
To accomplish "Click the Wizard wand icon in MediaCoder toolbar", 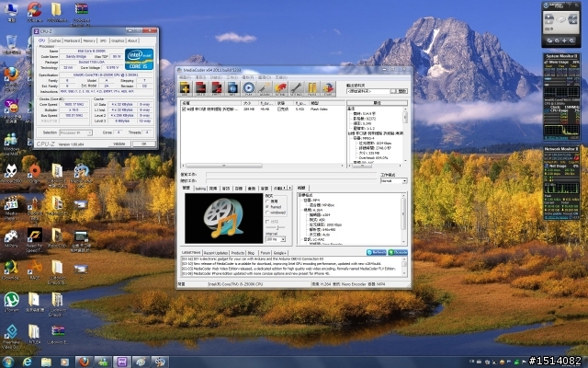I will [x=265, y=88].
